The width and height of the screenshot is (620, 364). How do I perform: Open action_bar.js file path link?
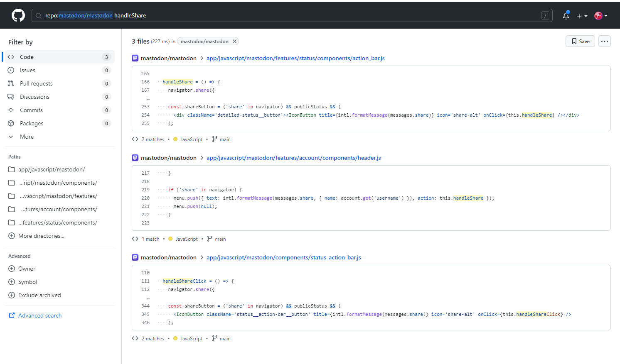[x=295, y=58]
